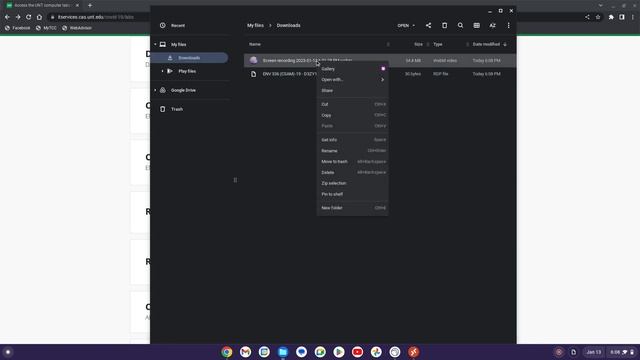The image size is (640, 360).
Task: Click the PDF document file icon
Action: 253,74
